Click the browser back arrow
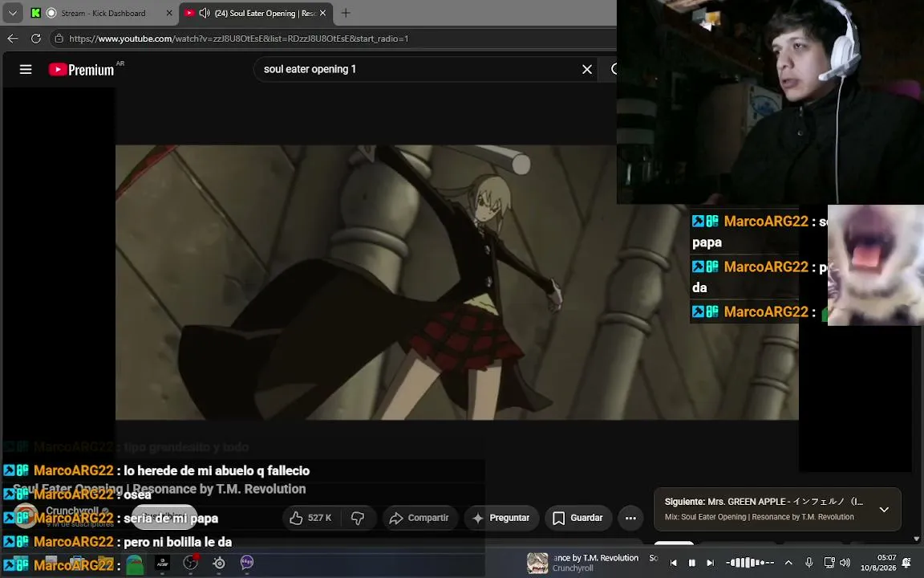924x578 pixels. click(12, 39)
